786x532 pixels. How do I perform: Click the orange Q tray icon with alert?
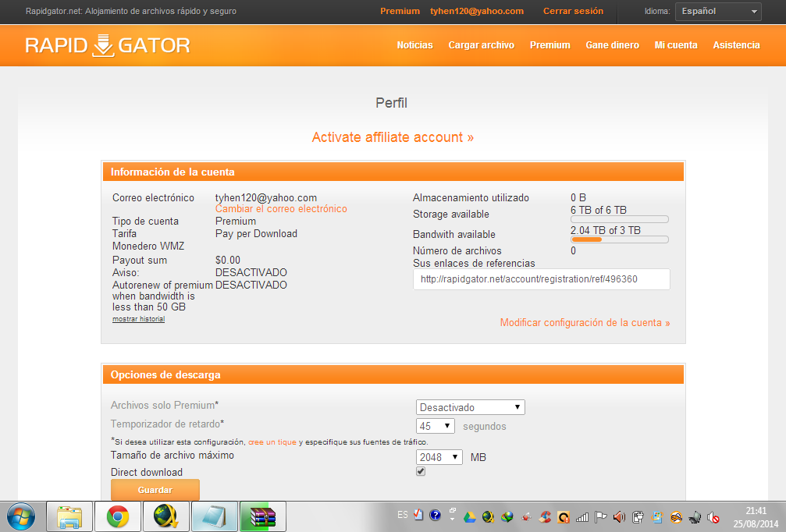(564, 517)
